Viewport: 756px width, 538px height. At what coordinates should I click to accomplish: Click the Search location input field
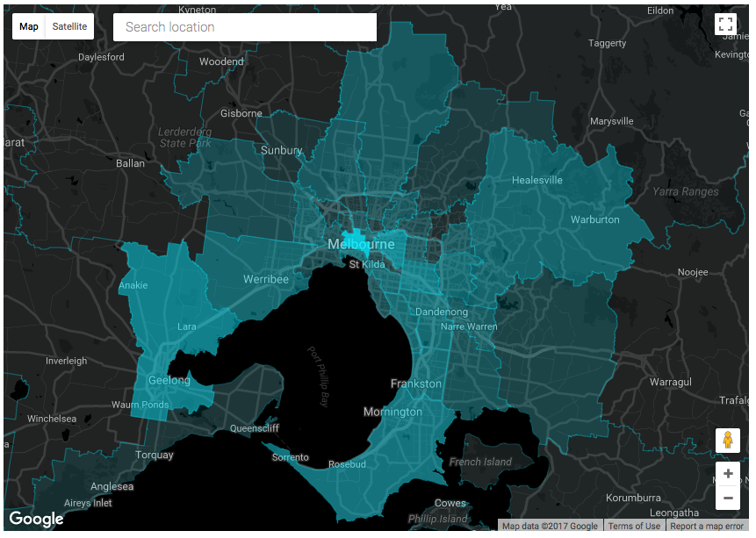point(244,26)
